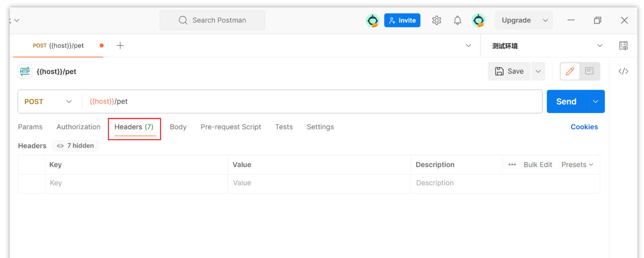Show the 7 hidden headers
This screenshot has width=644, height=258.
[x=75, y=145]
